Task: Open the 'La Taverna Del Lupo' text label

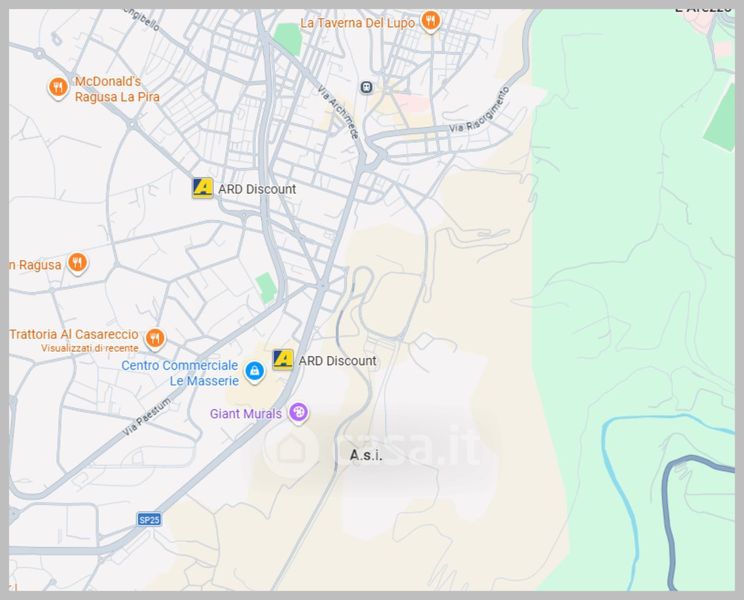Action: click(x=356, y=22)
